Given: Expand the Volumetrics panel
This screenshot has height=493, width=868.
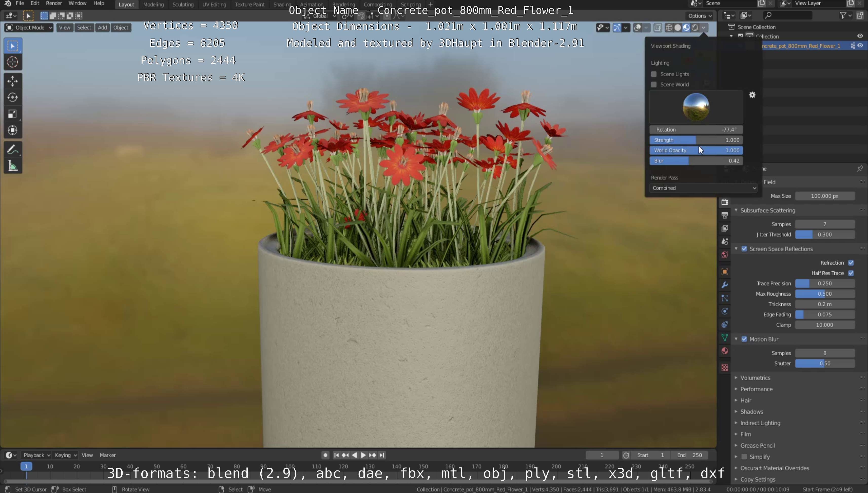Looking at the screenshot, I should pyautogui.click(x=755, y=378).
